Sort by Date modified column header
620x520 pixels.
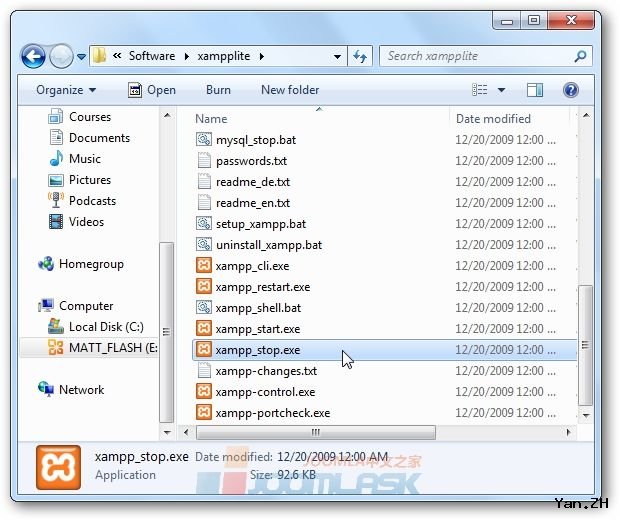(x=493, y=119)
